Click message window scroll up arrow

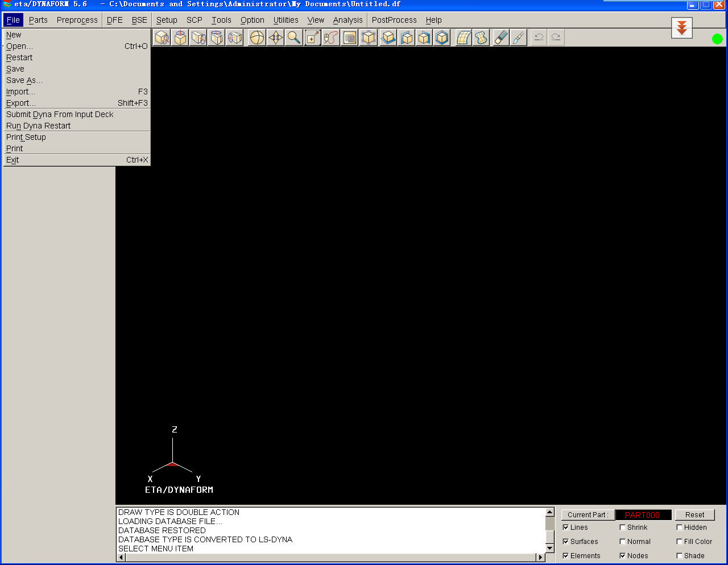point(550,512)
